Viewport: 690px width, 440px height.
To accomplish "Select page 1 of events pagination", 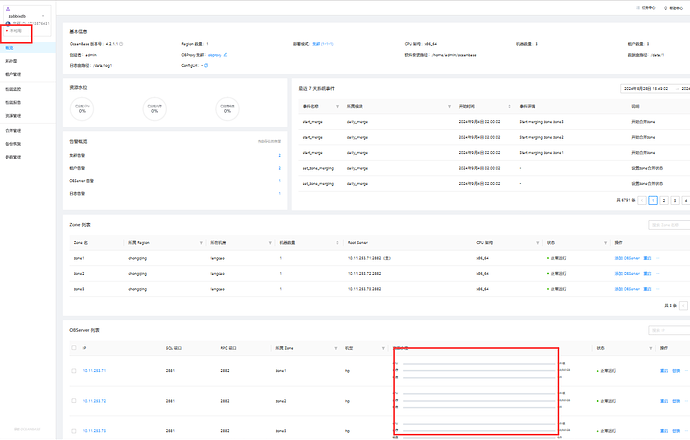I will tap(653, 200).
